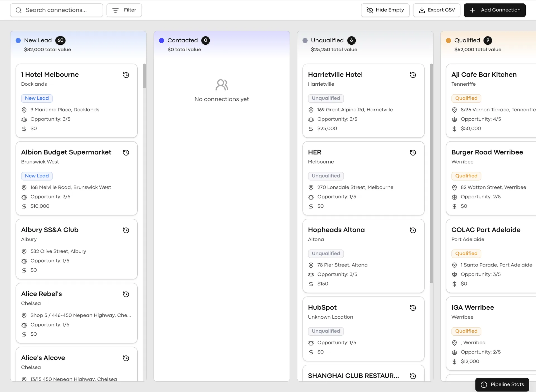Click the blue New Lead color dot

coord(18,40)
